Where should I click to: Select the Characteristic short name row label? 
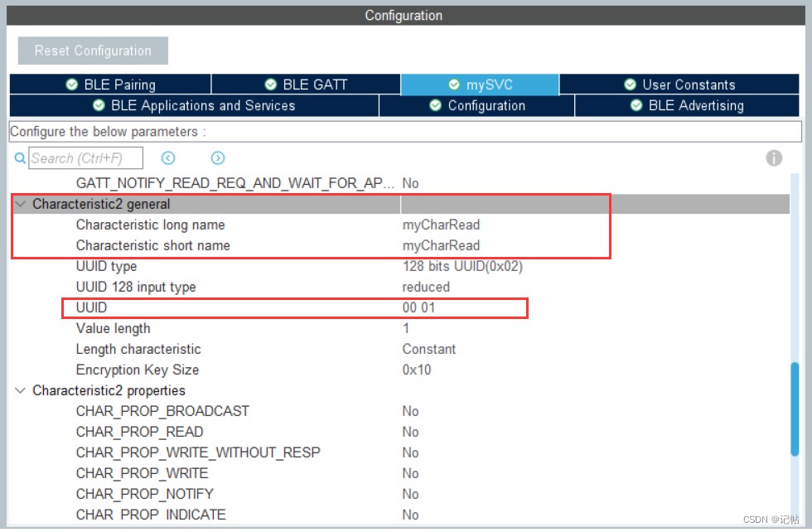click(152, 245)
